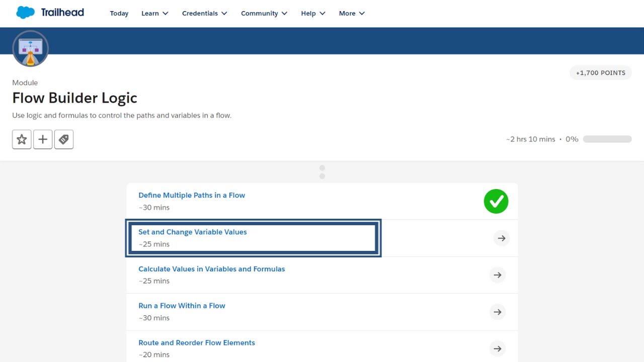This screenshot has width=644, height=362.
Task: Expand the Credentials menu
Action: click(x=205, y=14)
